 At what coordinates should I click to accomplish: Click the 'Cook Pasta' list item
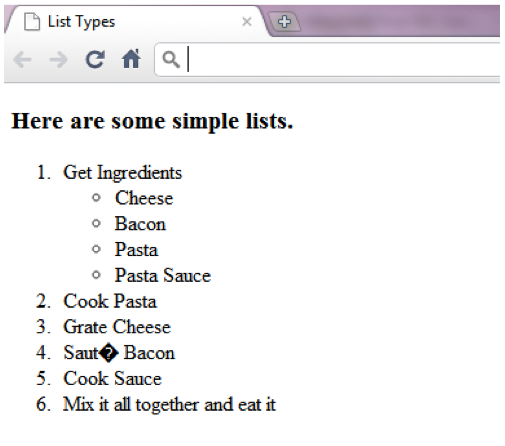coord(110,301)
